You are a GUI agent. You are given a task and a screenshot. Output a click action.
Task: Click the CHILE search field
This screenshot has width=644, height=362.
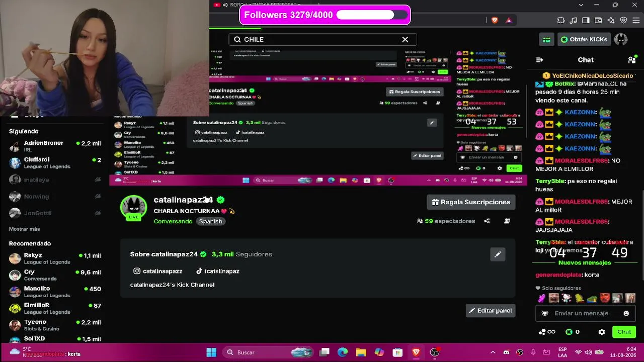(x=323, y=39)
